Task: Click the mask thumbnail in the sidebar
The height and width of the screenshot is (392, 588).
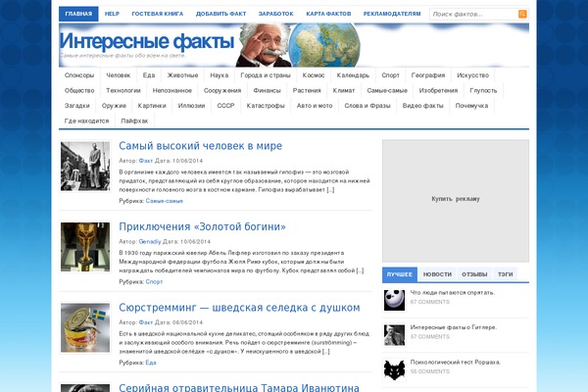Action: point(394,300)
